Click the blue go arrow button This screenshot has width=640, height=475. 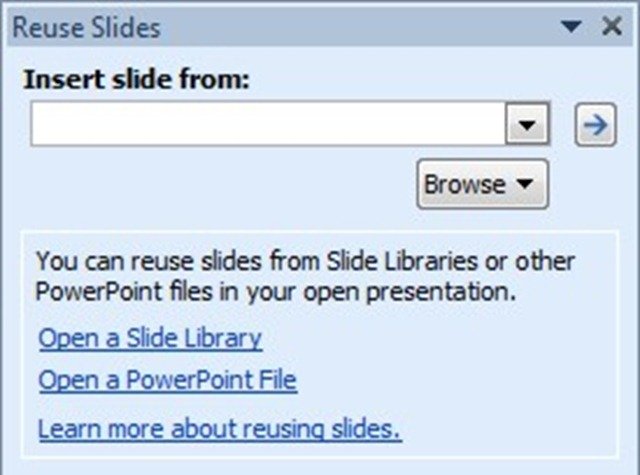[595, 127]
